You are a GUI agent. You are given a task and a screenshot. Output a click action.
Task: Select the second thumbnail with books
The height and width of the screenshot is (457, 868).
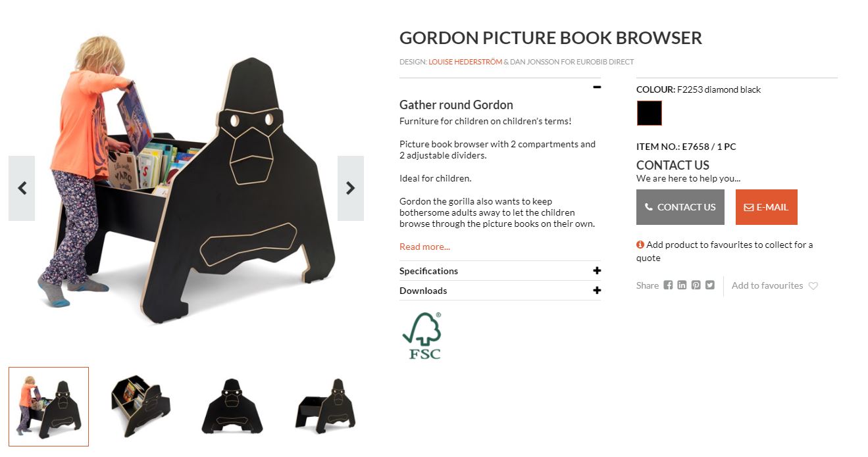[x=141, y=406]
